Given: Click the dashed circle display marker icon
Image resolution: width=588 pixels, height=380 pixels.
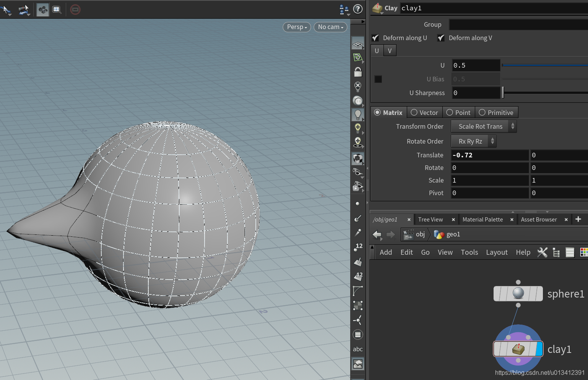Looking at the screenshot, I should click(358, 335).
